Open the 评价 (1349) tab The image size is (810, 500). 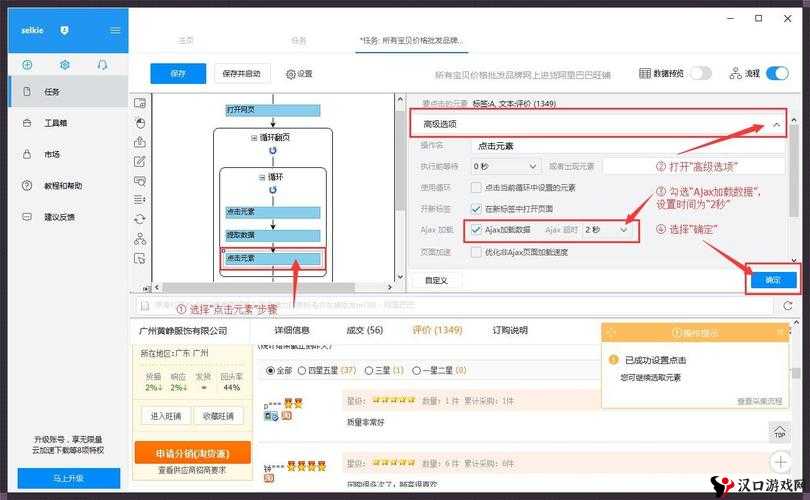(x=437, y=330)
